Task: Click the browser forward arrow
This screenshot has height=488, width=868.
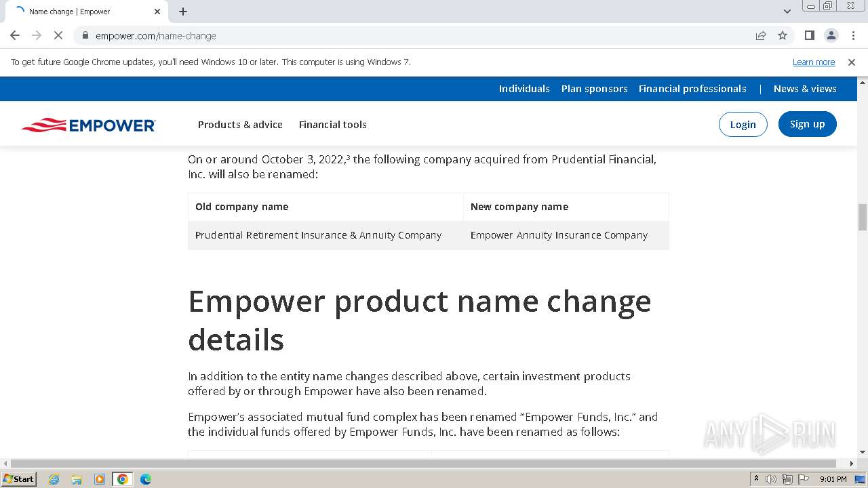Action: (x=37, y=35)
